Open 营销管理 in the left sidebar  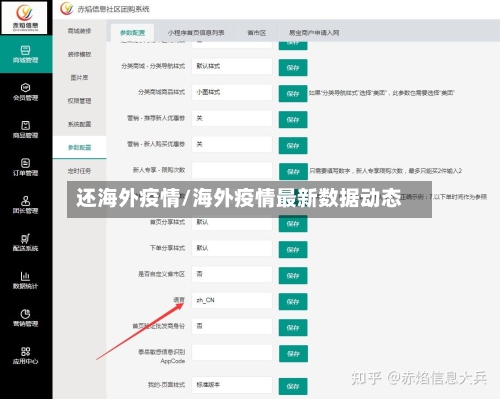[x=26, y=318]
